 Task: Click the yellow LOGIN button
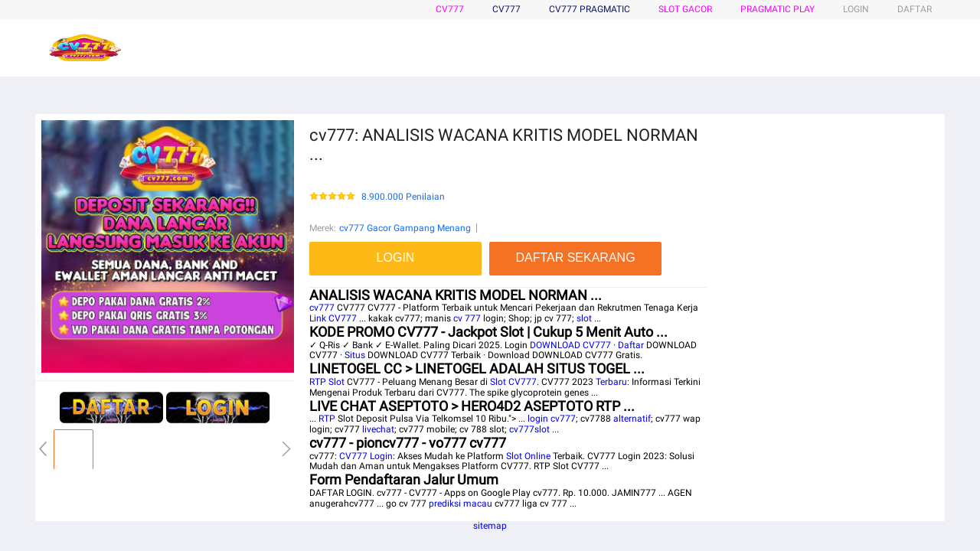tap(395, 259)
